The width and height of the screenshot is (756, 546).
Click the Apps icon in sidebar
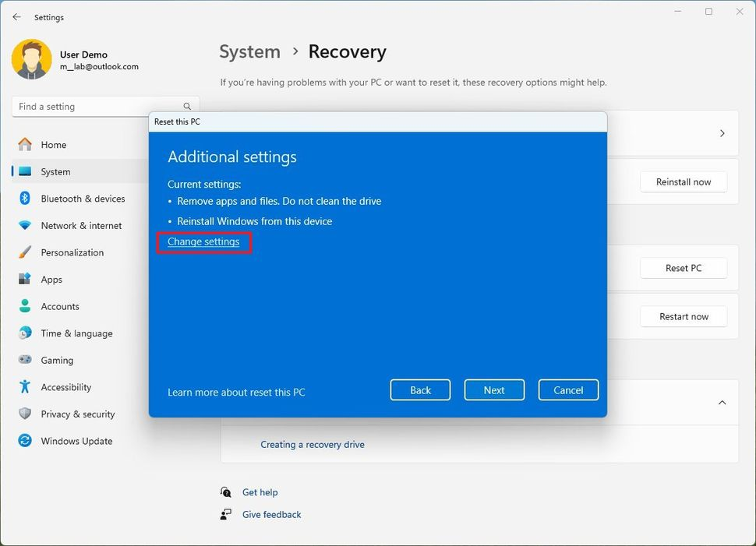(25, 280)
